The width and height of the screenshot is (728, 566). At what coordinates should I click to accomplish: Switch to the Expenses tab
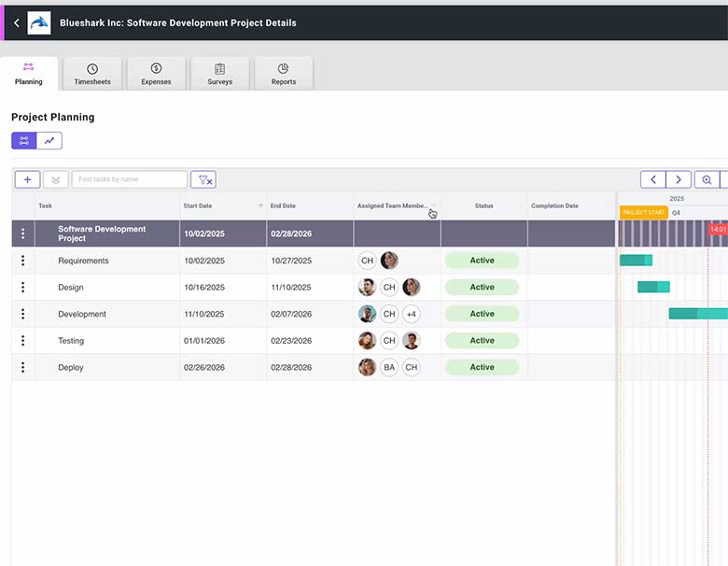tap(156, 74)
